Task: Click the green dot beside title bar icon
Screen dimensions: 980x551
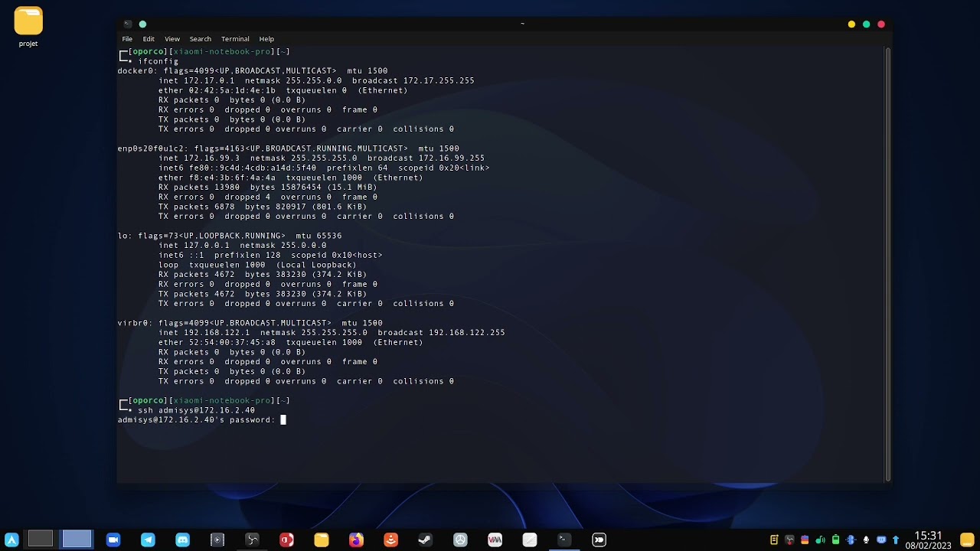Action: tap(142, 24)
